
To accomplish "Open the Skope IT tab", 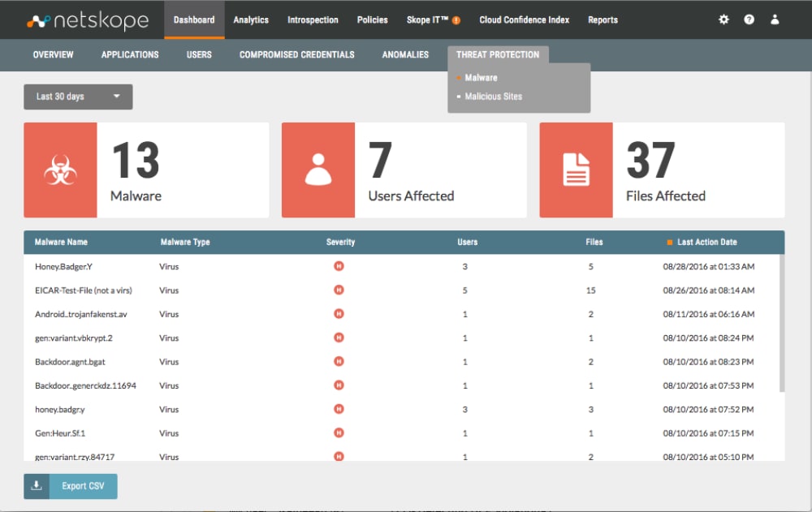I will pos(427,19).
